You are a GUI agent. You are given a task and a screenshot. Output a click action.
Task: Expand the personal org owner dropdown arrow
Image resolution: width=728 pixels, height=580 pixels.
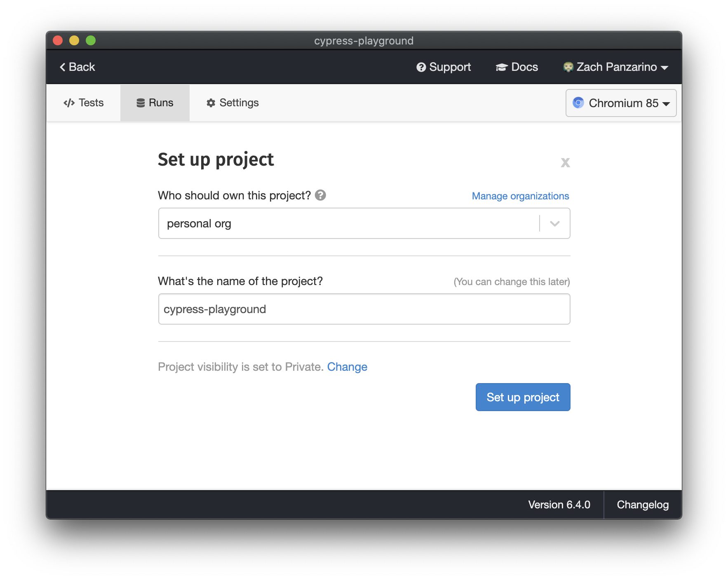pos(555,224)
